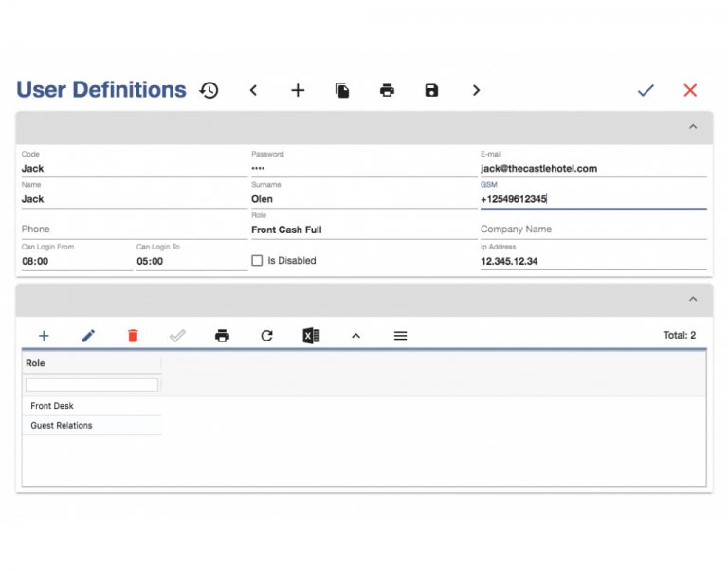Delete the selected role with trash icon
728x571 pixels.
point(133,336)
